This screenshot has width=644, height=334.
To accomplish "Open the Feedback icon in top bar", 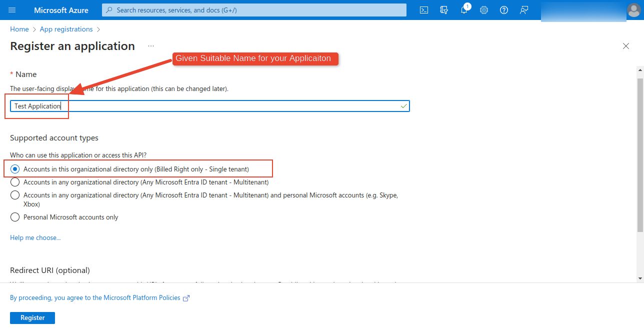I will 524,10.
